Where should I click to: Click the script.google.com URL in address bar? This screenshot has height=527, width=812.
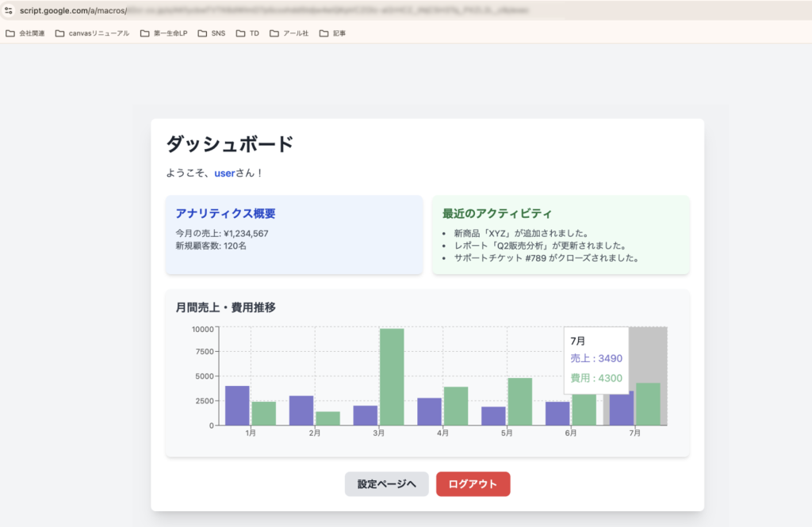73,12
